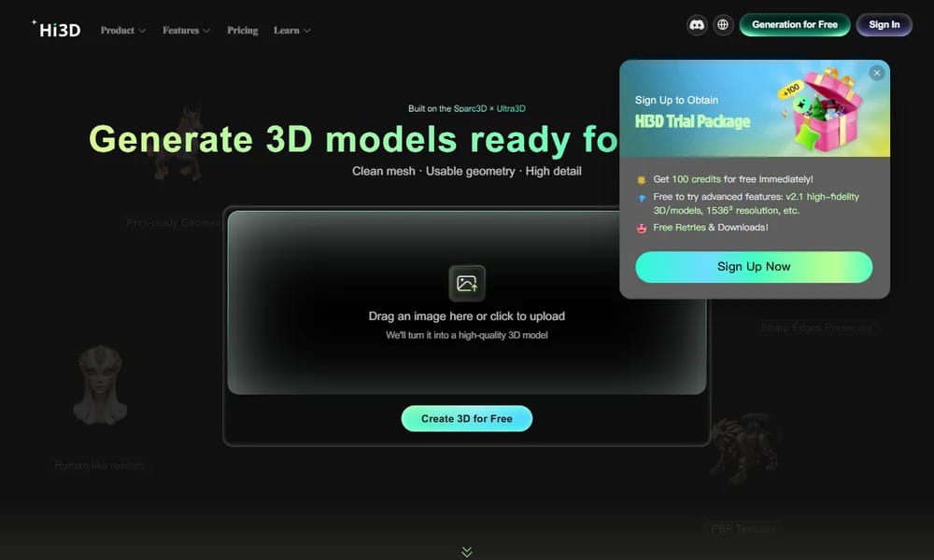Click 'Get 100 credits for free immediately!' text
Screen dimensions: 934x560
732,179
